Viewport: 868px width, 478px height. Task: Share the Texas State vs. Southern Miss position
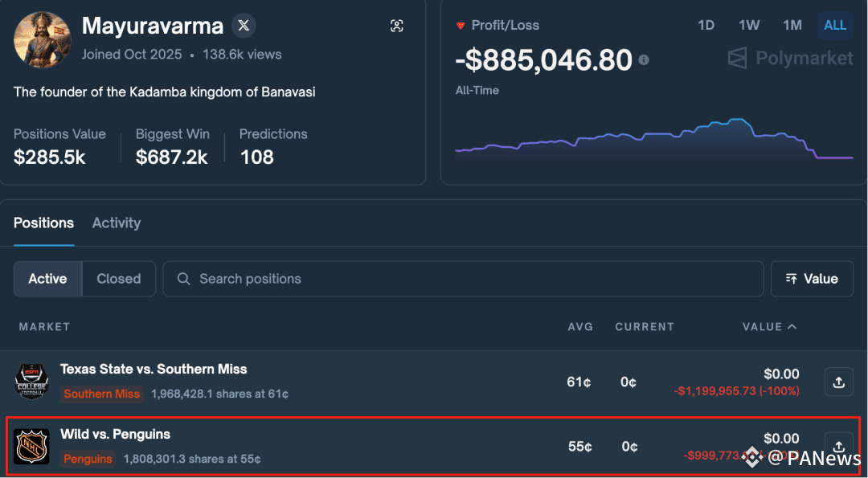point(838,382)
